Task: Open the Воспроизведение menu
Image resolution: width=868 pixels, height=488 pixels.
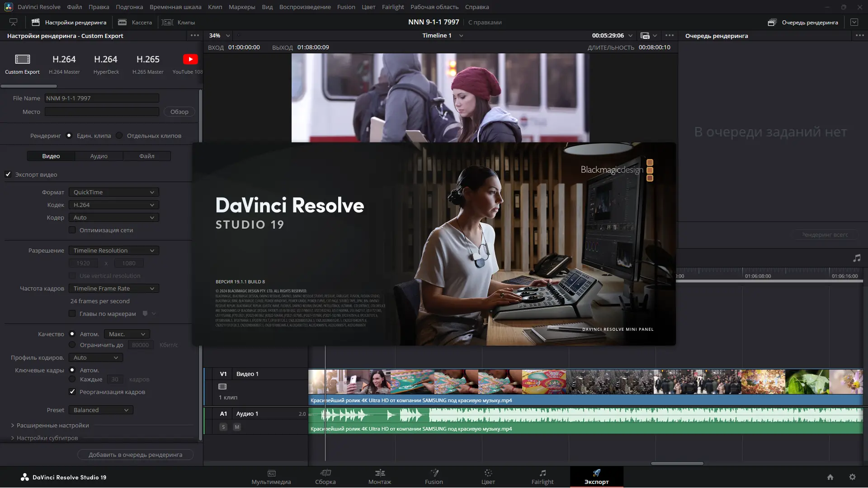Action: click(305, 7)
